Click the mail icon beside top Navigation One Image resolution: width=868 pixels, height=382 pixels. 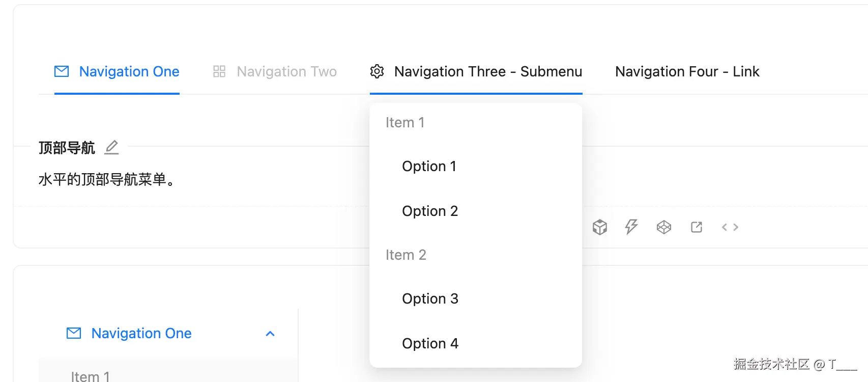pos(62,71)
